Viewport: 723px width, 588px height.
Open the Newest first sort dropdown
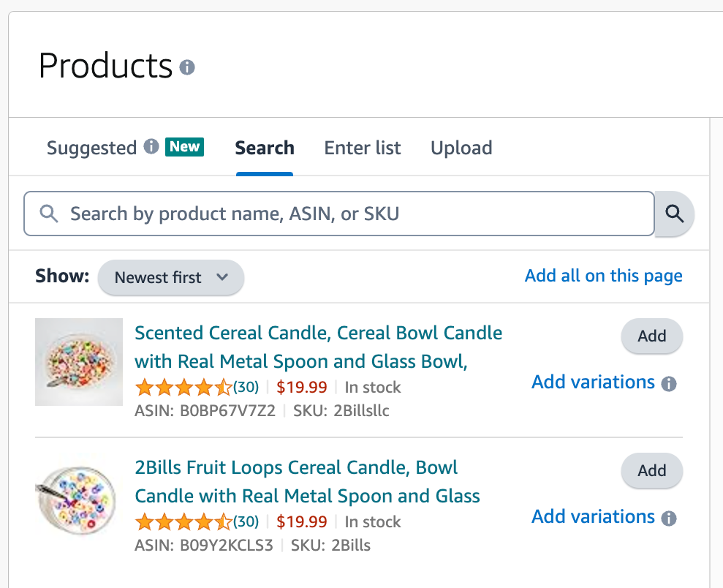click(171, 278)
